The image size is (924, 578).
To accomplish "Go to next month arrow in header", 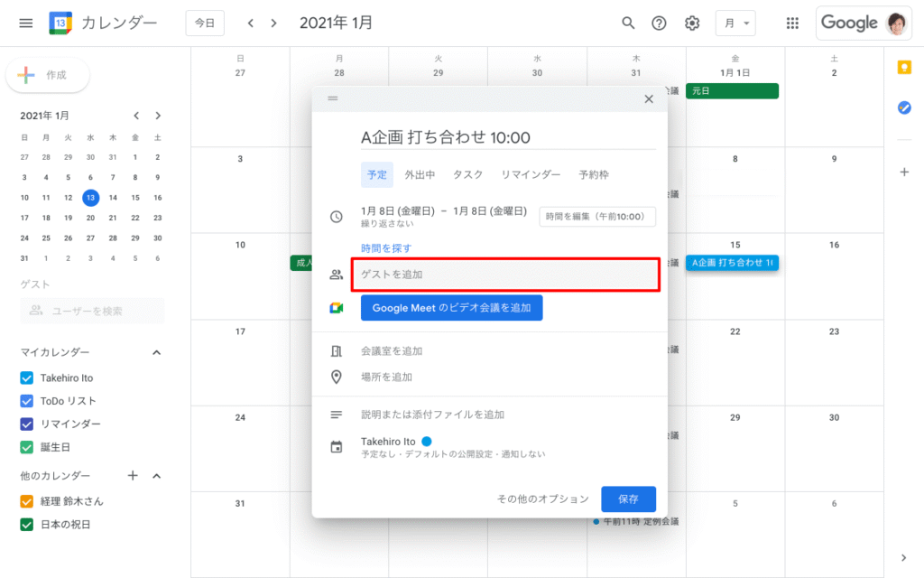I will [x=273, y=23].
